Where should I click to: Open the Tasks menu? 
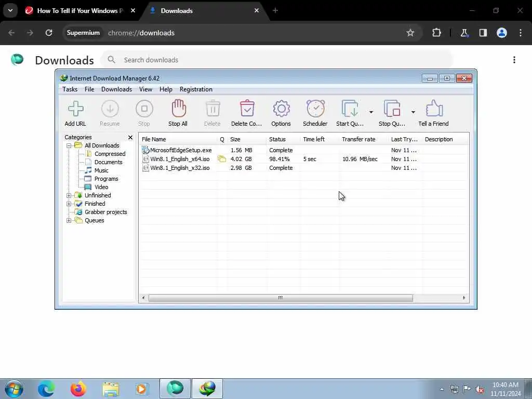pyautogui.click(x=70, y=89)
